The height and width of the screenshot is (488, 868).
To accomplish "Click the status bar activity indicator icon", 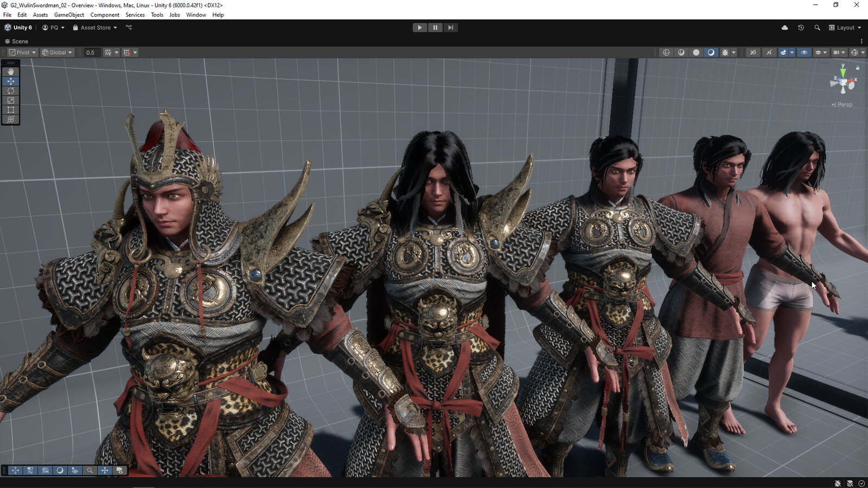I will (861, 483).
